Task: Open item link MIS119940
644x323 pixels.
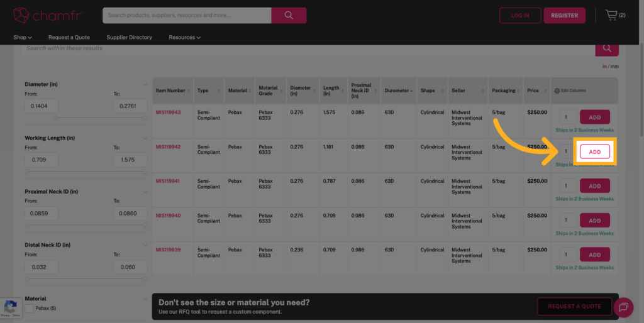Action: 168,216
